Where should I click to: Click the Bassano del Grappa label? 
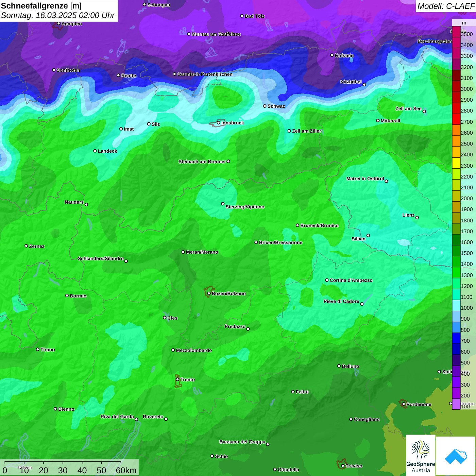pyautogui.click(x=242, y=442)
